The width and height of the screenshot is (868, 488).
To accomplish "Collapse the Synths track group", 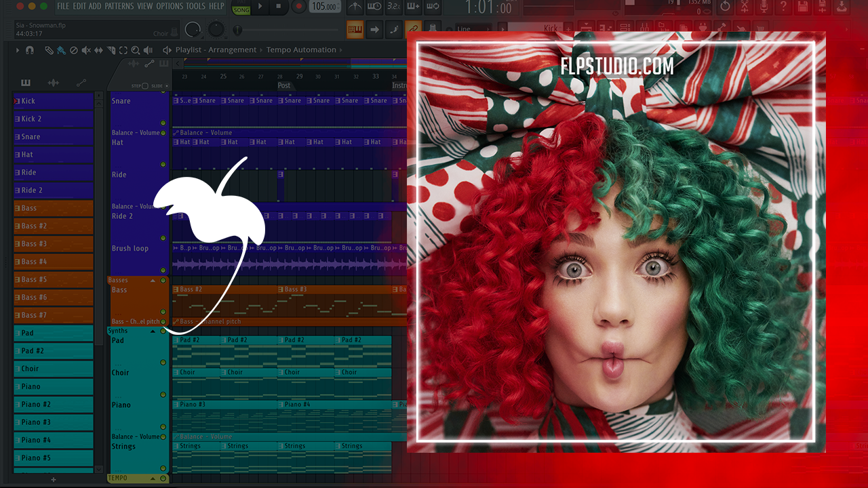I will [x=153, y=331].
